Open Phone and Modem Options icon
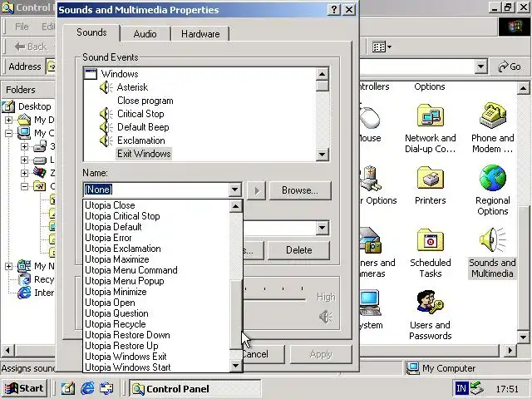This screenshot has height=399, width=532. (493, 116)
